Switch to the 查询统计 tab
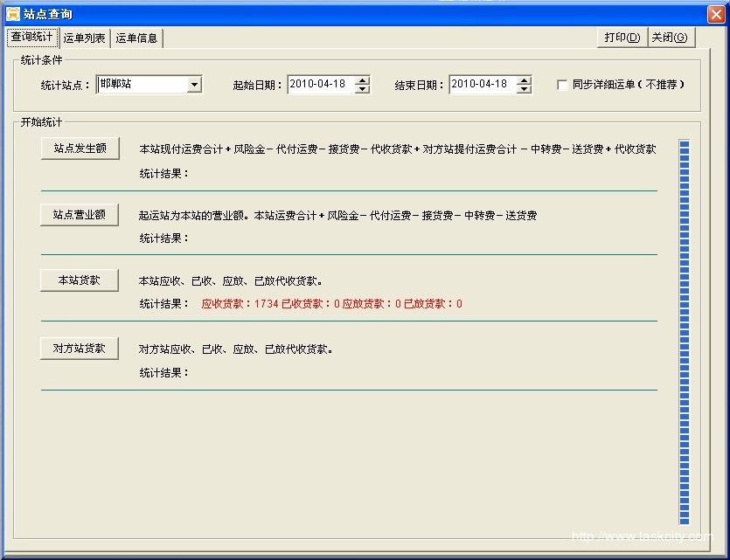The width and height of the screenshot is (730, 560). (x=31, y=38)
